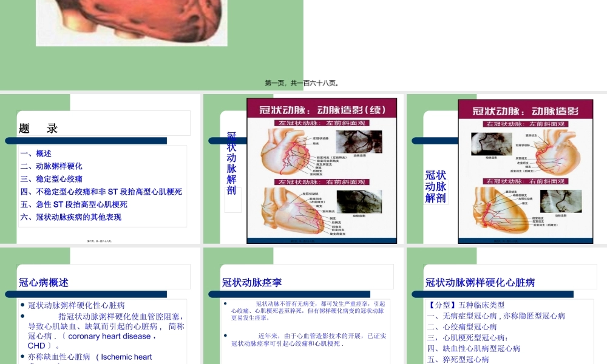Expand item 四、缺血性心肌病型冠心病

473,348
